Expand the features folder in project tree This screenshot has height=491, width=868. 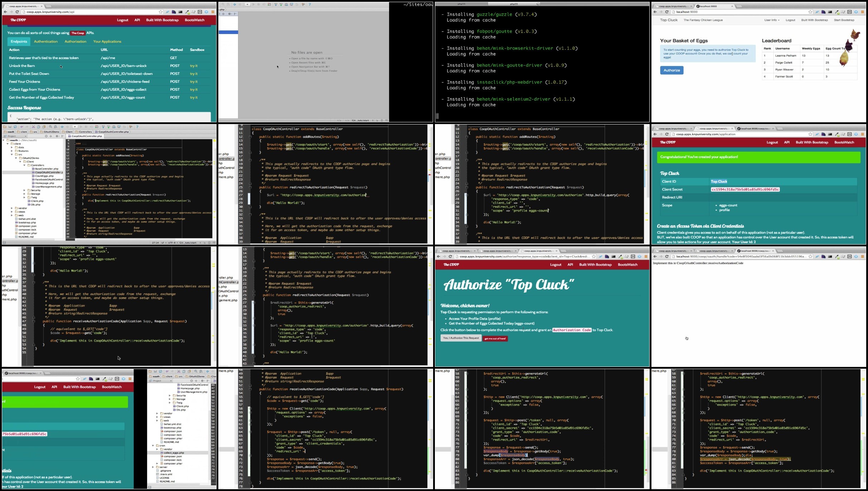point(12,151)
